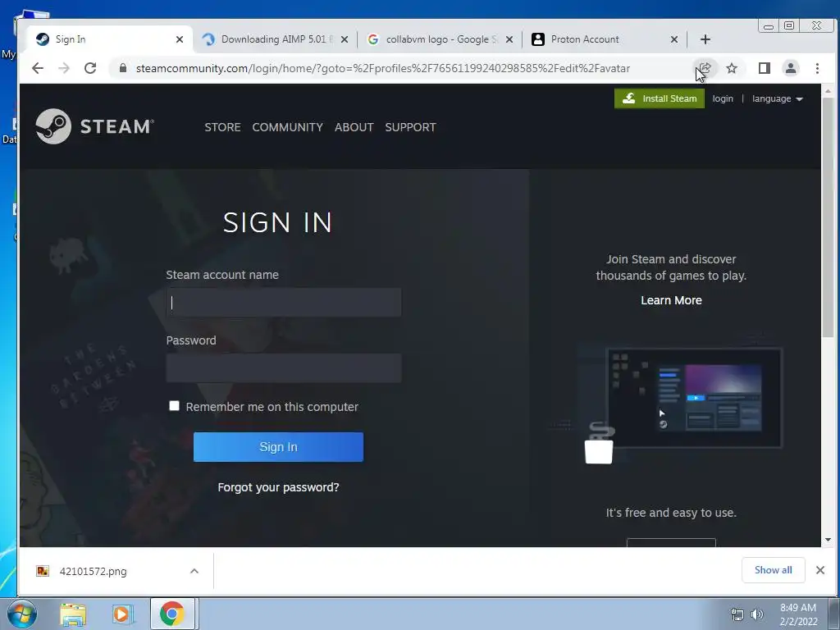Image resolution: width=840 pixels, height=630 pixels.
Task: Open the Windows Media Player taskbar icon
Action: tap(122, 614)
